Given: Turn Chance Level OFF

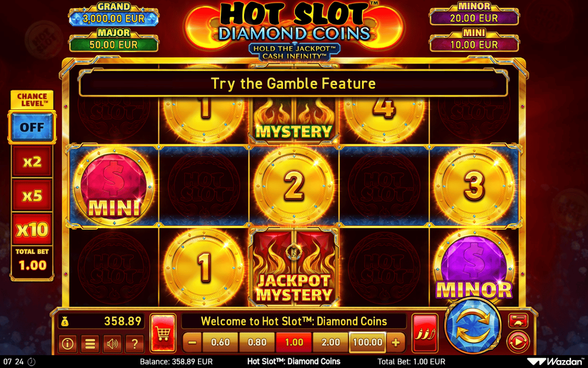Looking at the screenshot, I should click(32, 127).
